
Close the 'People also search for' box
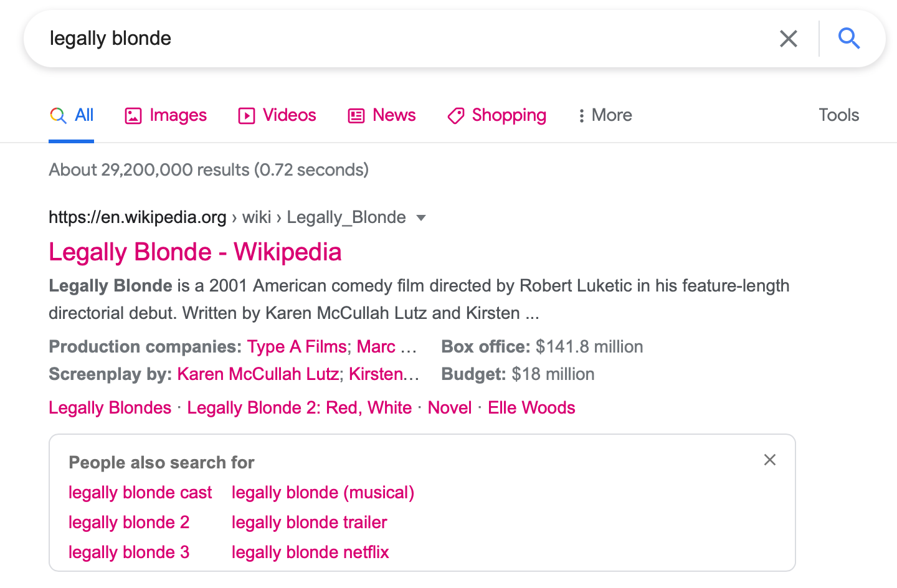770,460
